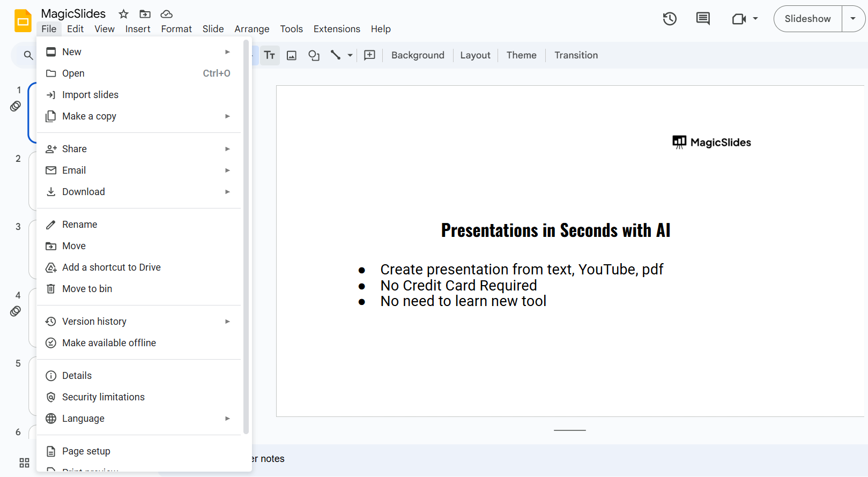Select the text box tool
868x477 pixels.
(270, 55)
